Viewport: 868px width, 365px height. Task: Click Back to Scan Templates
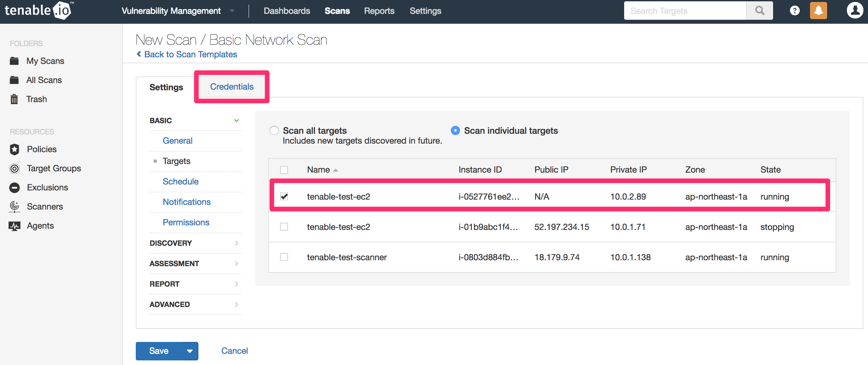(186, 54)
